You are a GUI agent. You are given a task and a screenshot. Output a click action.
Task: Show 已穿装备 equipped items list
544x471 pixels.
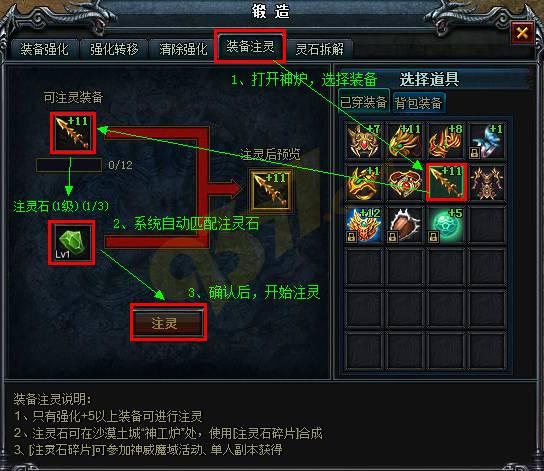tap(363, 102)
